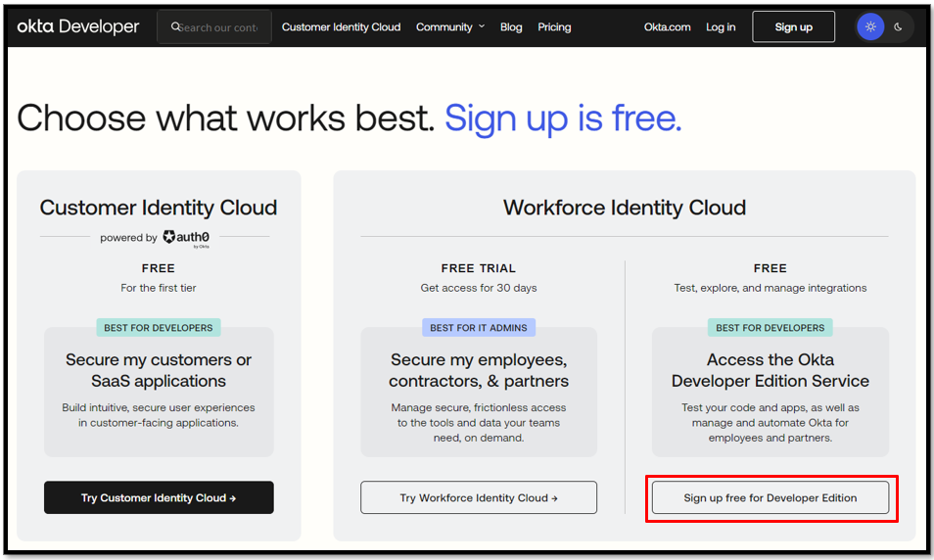Click Sign up free for Developer Edition
This screenshot has height=560, width=934.
pyautogui.click(x=771, y=497)
